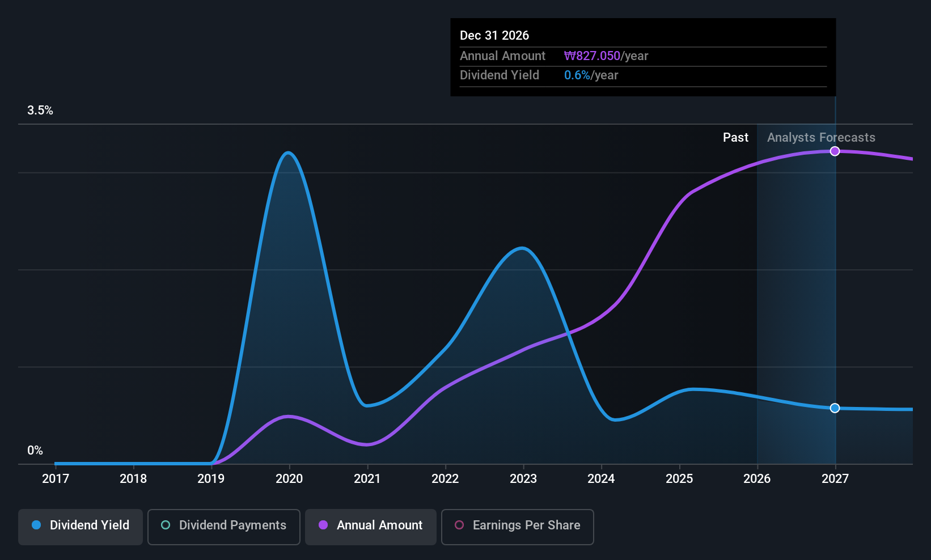Image resolution: width=931 pixels, height=560 pixels.
Task: Click the purple Annual Amount legend dot
Action: (323, 525)
